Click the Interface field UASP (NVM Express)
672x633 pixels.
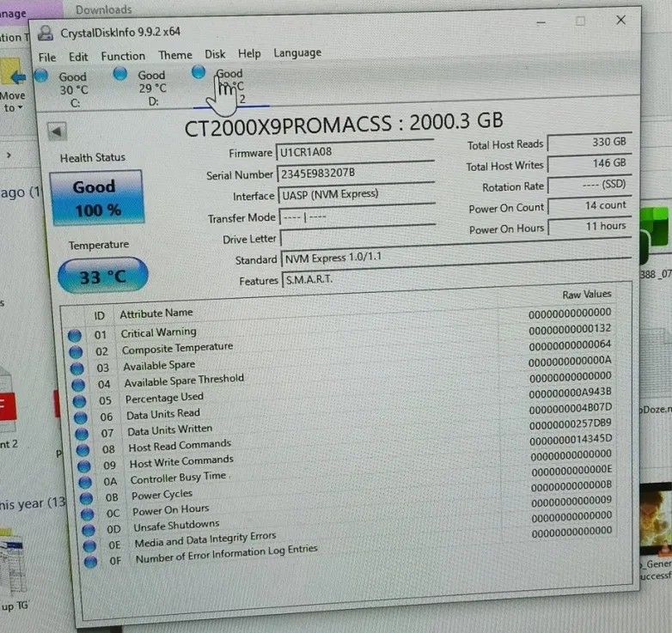point(357,193)
